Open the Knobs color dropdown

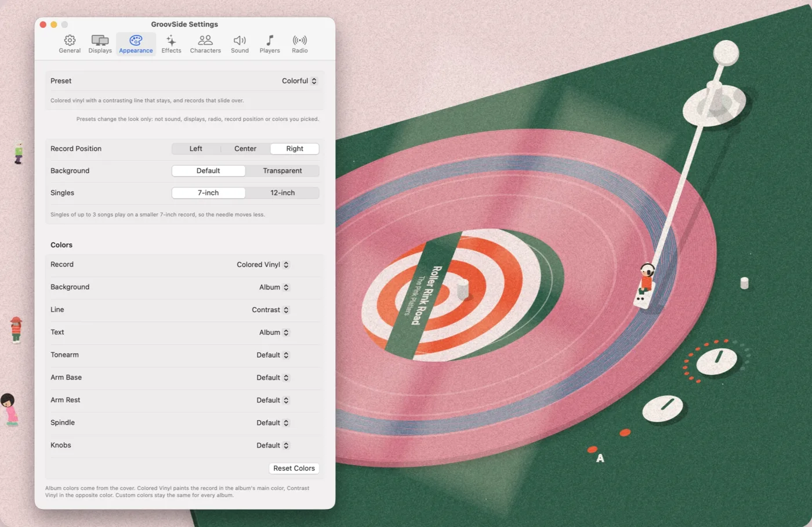coord(273,446)
